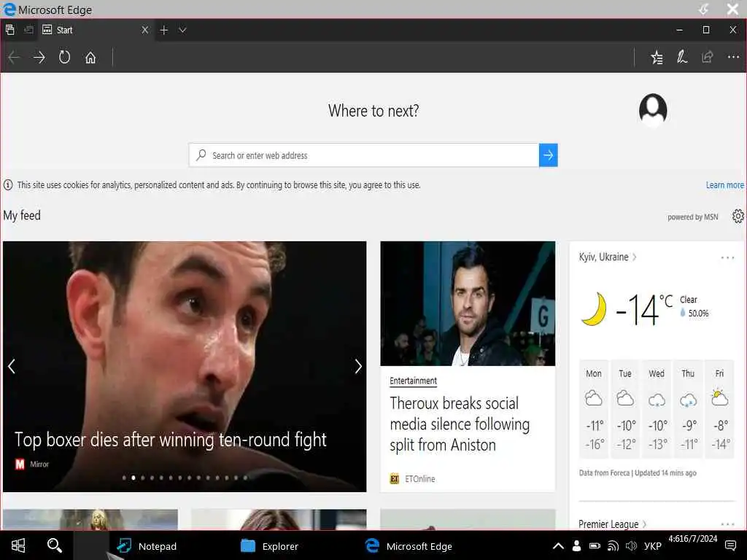Expand Kyiv, Ukraine weather location

click(x=608, y=257)
